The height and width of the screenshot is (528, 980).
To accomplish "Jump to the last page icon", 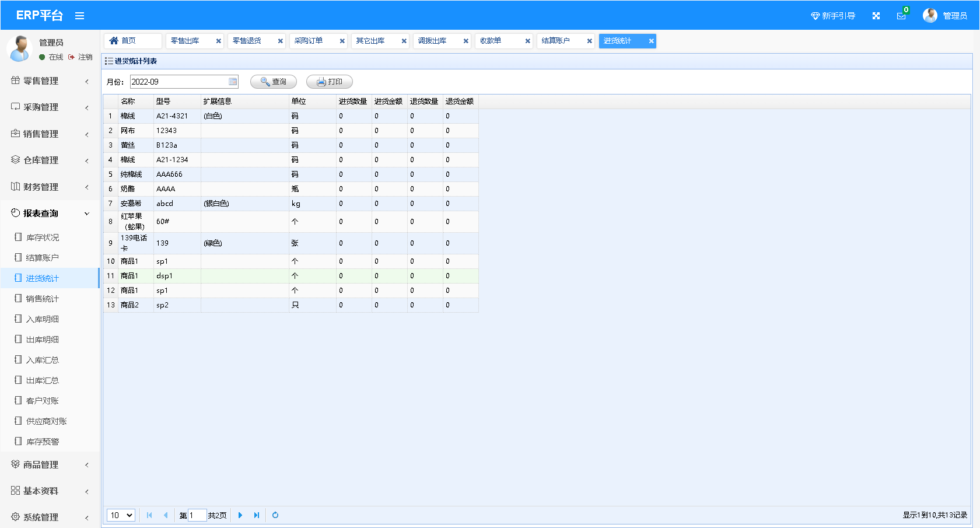I will point(257,515).
